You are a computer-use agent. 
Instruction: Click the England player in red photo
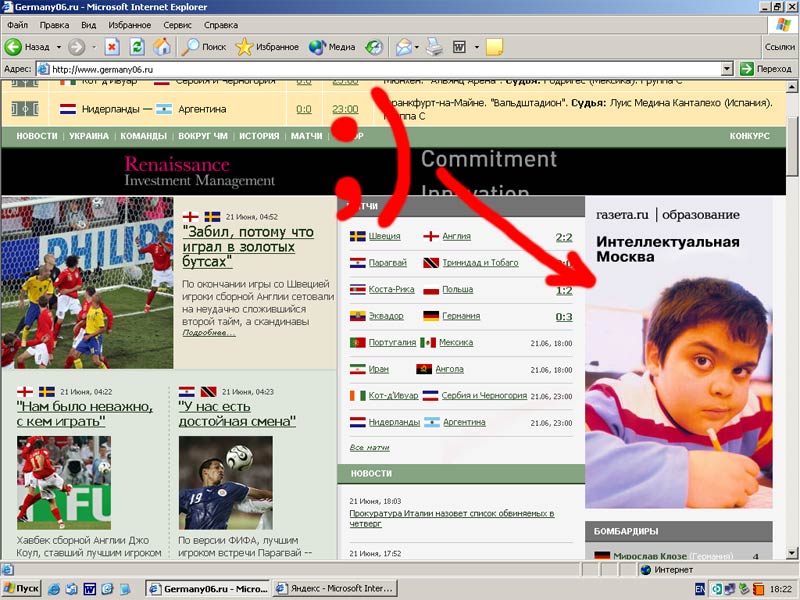(64, 483)
